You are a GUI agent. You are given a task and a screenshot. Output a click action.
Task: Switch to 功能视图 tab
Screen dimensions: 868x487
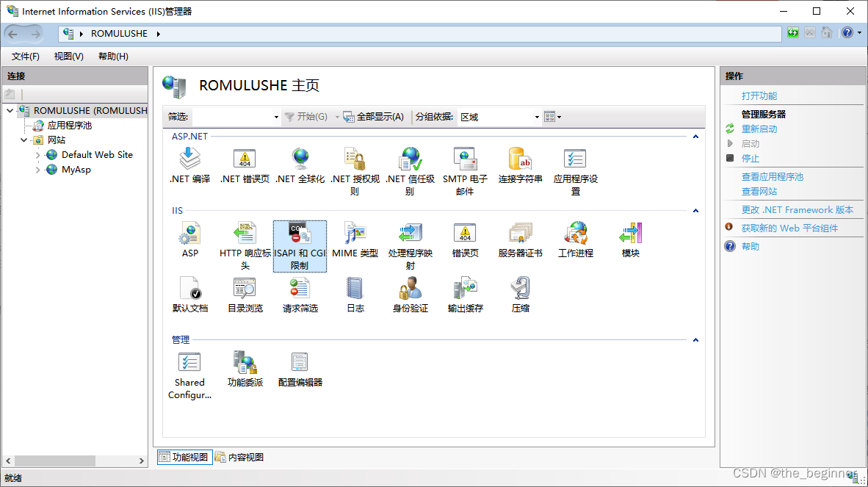[x=185, y=457]
